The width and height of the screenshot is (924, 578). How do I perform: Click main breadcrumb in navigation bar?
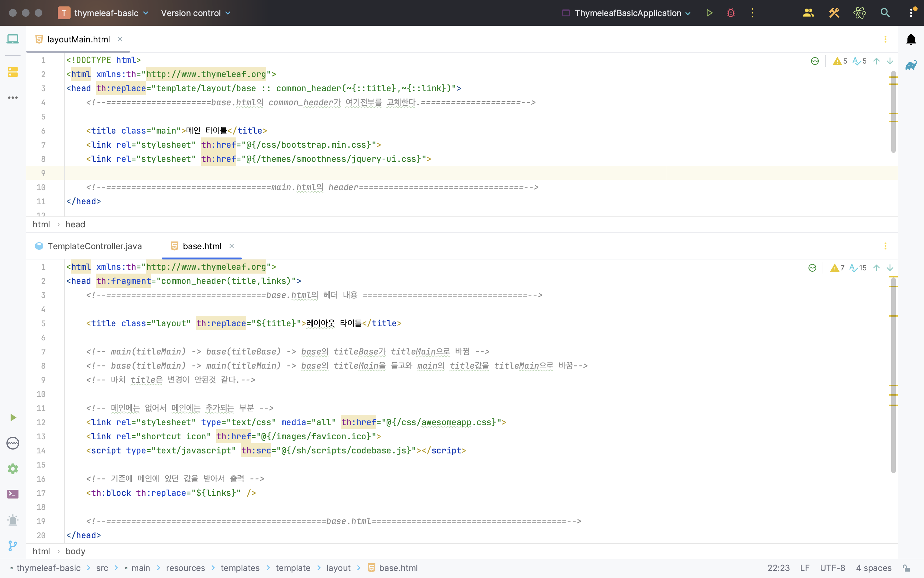click(x=141, y=568)
